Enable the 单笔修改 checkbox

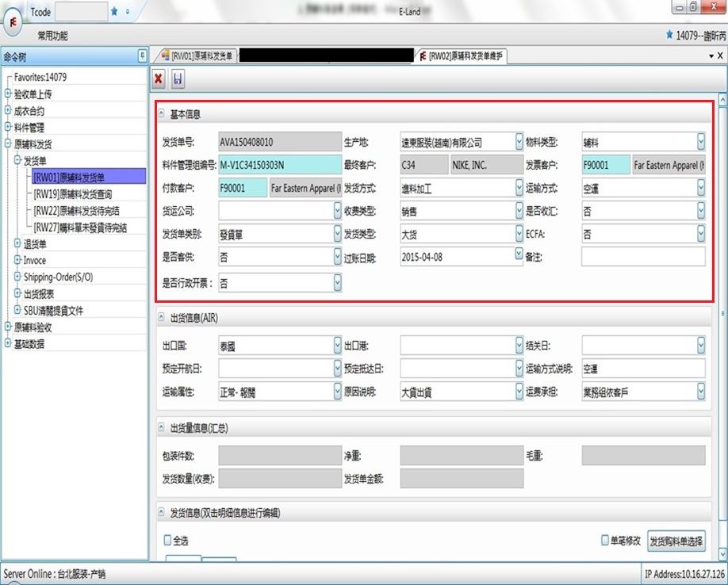605,540
